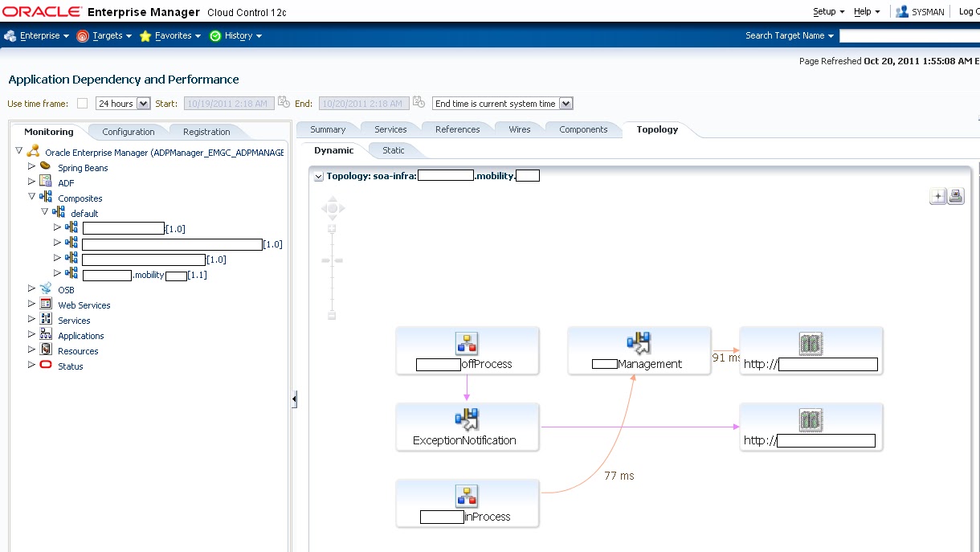Select the mobility [1.1] composite
Image resolution: width=980 pixels, height=552 pixels.
145,275
